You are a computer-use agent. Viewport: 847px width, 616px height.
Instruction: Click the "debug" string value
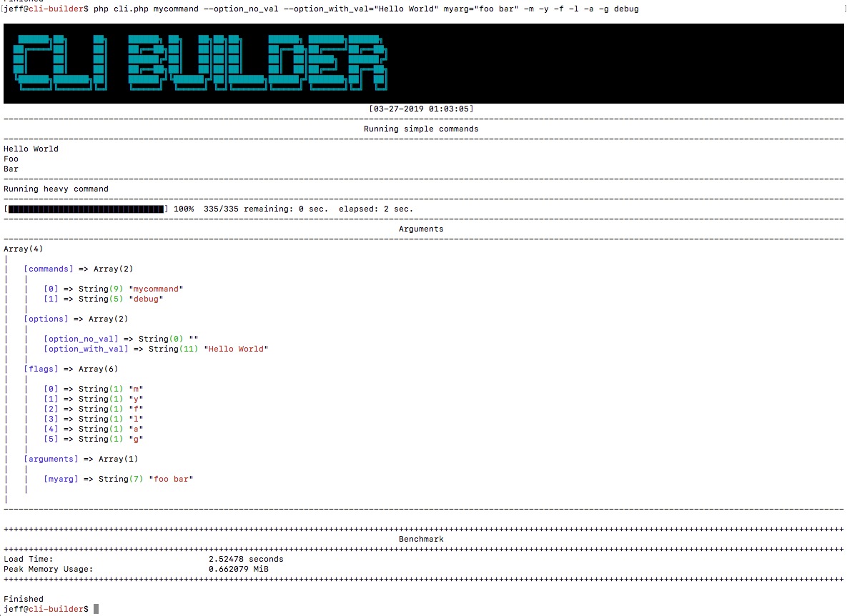tap(146, 299)
